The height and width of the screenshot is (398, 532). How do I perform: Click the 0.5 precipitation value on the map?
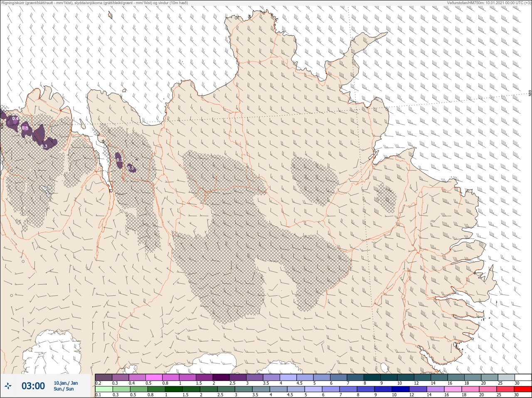pos(25,128)
